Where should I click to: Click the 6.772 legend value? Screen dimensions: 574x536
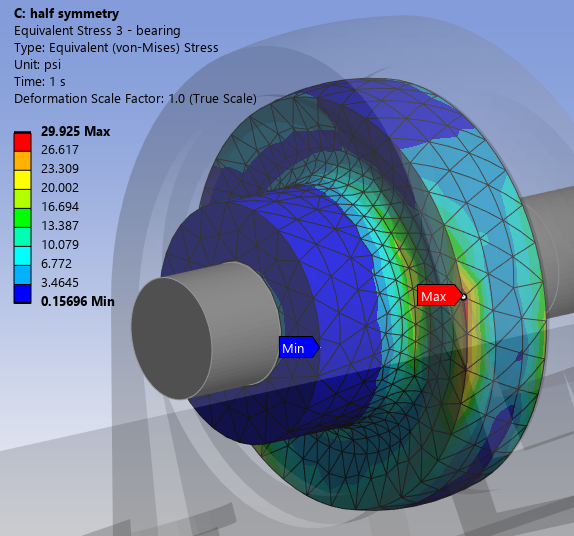pyautogui.click(x=56, y=264)
